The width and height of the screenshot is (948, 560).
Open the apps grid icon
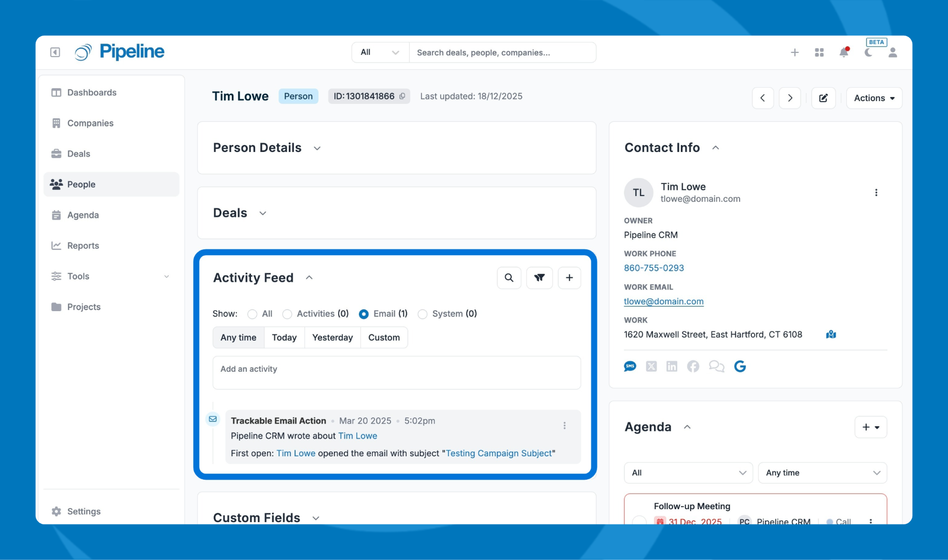tap(819, 52)
